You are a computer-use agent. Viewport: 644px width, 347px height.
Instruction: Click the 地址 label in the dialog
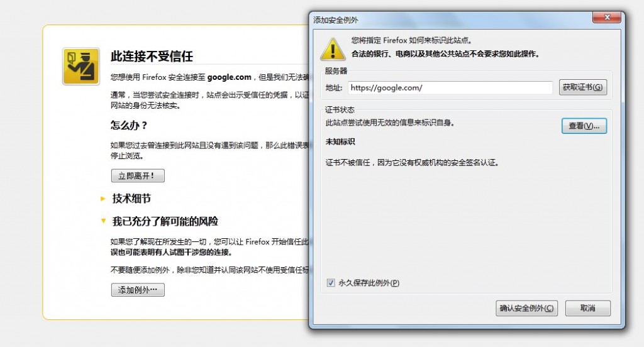333,88
